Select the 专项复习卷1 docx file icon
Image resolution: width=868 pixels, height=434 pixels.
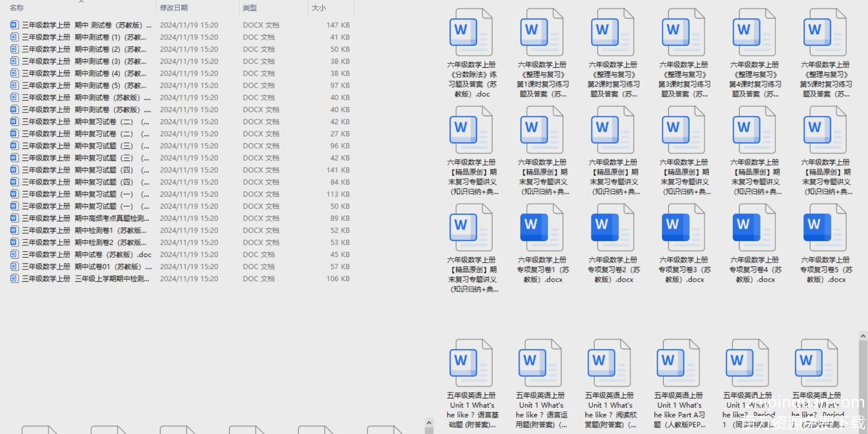(x=542, y=229)
